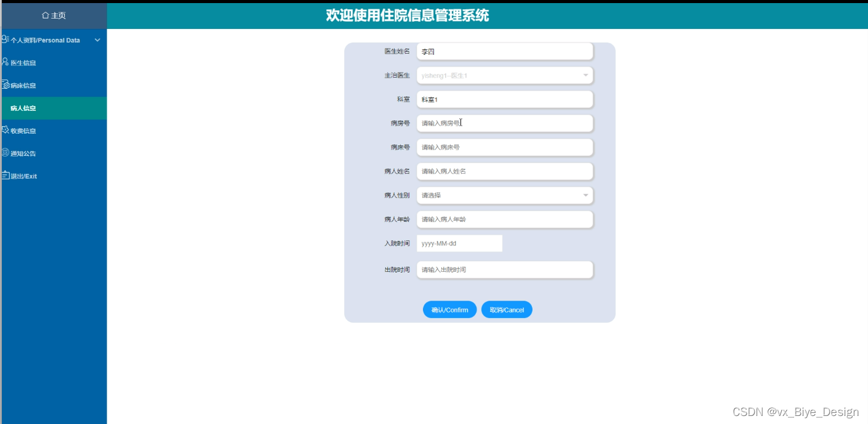Focus the 病人年龄 input field
This screenshot has width=868, height=424.
(505, 219)
